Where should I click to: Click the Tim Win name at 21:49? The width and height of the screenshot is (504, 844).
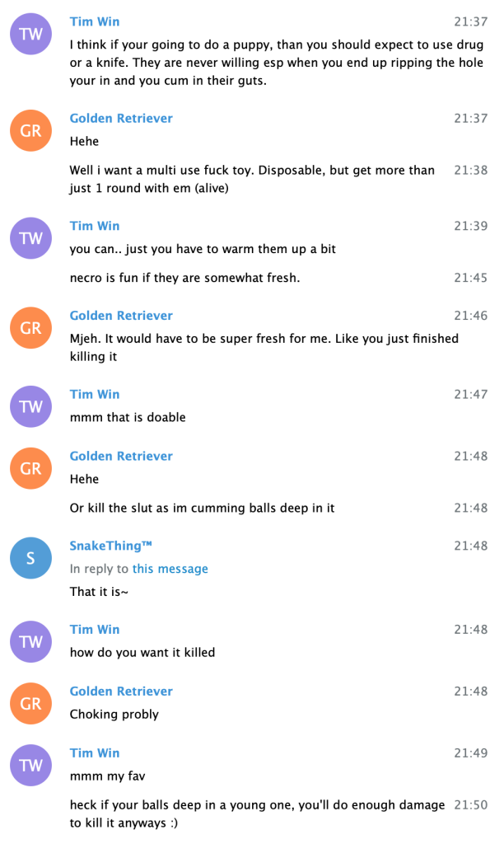(x=95, y=753)
